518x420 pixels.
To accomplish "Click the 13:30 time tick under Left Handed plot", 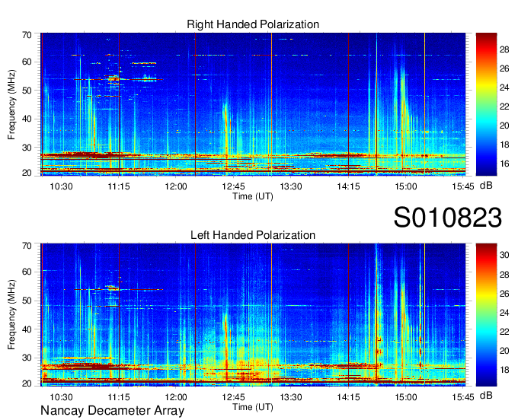I will (x=291, y=397).
